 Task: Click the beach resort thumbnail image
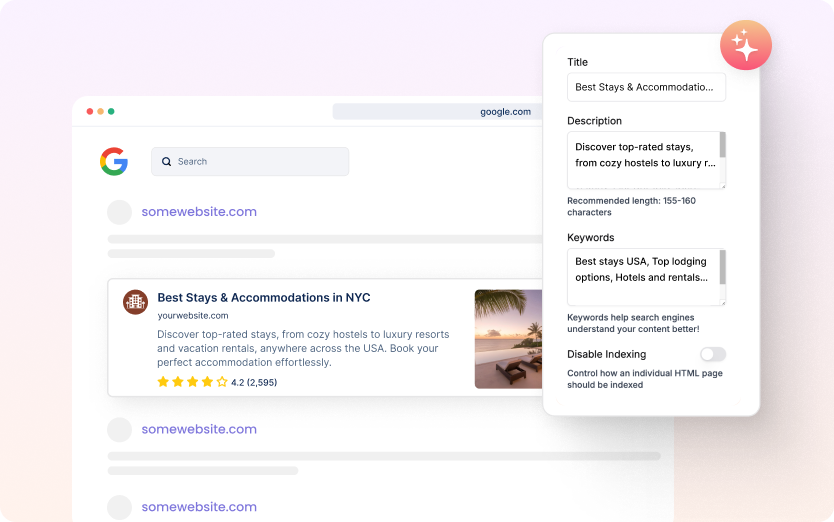click(508, 339)
